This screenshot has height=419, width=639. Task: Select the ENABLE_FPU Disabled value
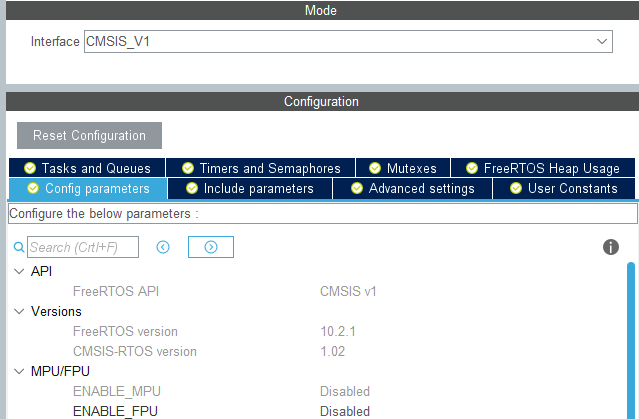[x=345, y=411]
